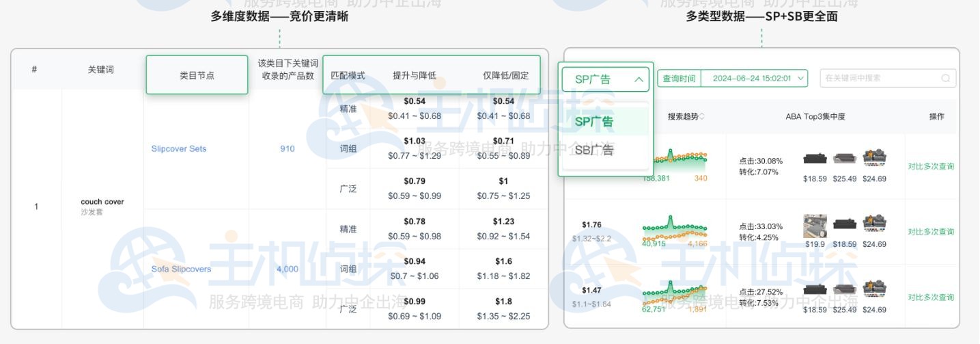
Task: Click the $1.6 bid value cell
Action: click(x=503, y=261)
